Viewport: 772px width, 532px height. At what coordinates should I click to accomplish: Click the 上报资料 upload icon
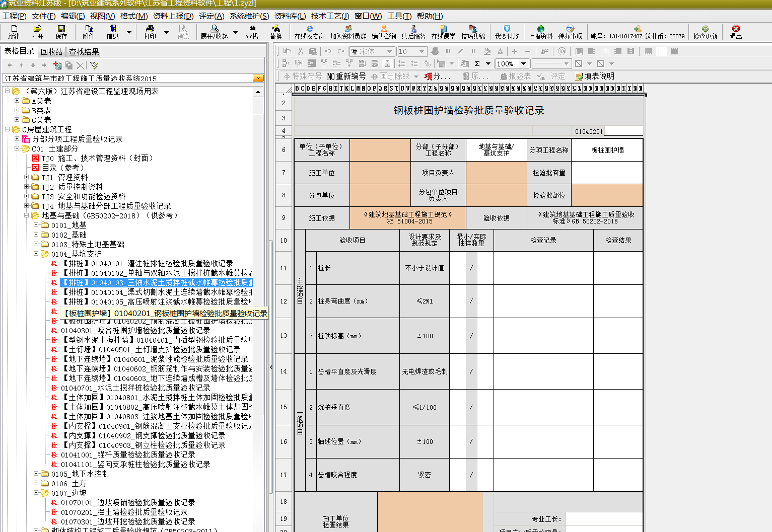pyautogui.click(x=540, y=32)
